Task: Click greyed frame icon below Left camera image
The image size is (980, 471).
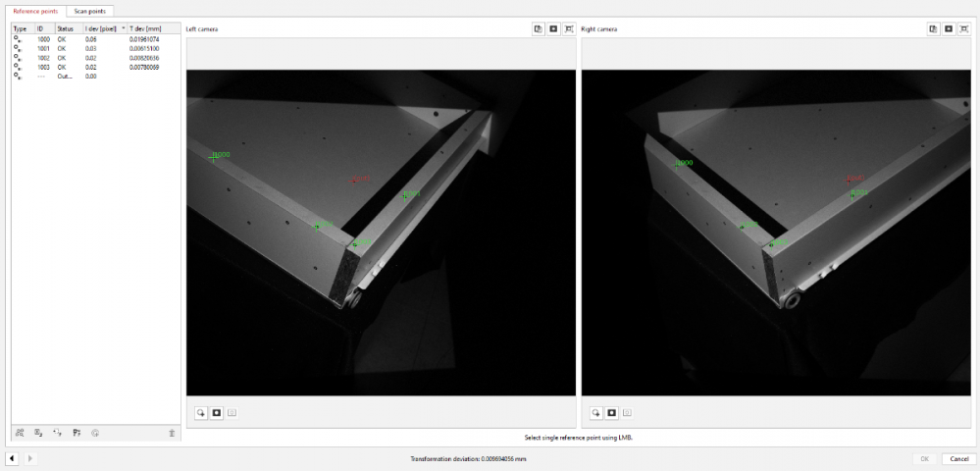Action: pyautogui.click(x=232, y=413)
